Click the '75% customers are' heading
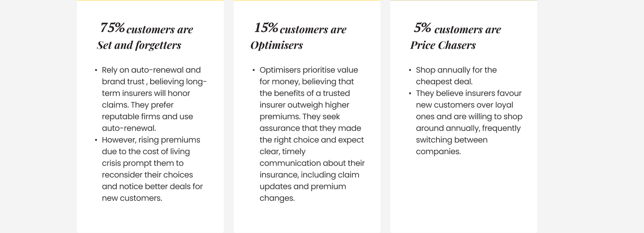Viewport: 644px width, 233px height. (147, 29)
